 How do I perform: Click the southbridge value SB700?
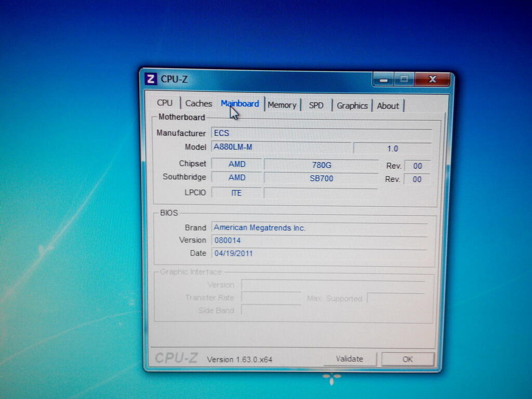click(321, 179)
